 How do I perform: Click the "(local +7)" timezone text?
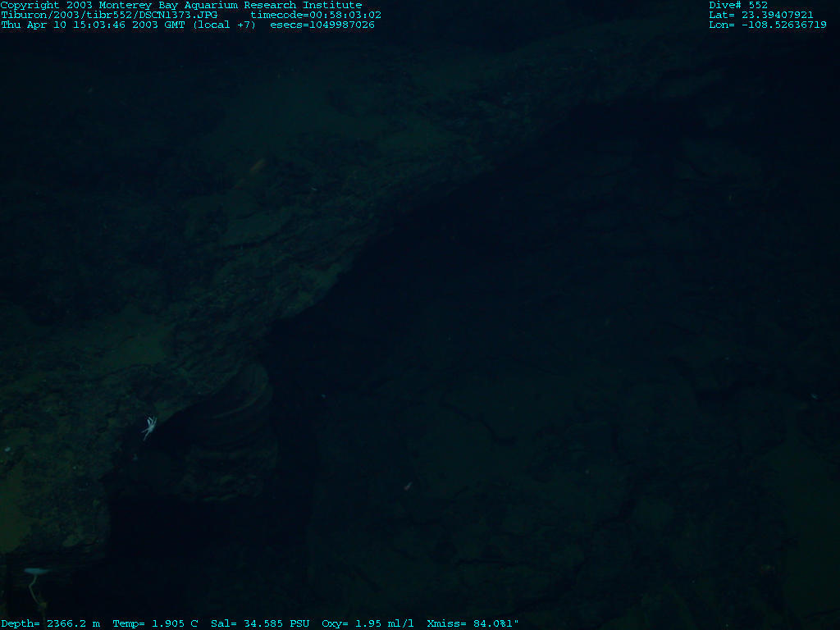click(x=225, y=25)
